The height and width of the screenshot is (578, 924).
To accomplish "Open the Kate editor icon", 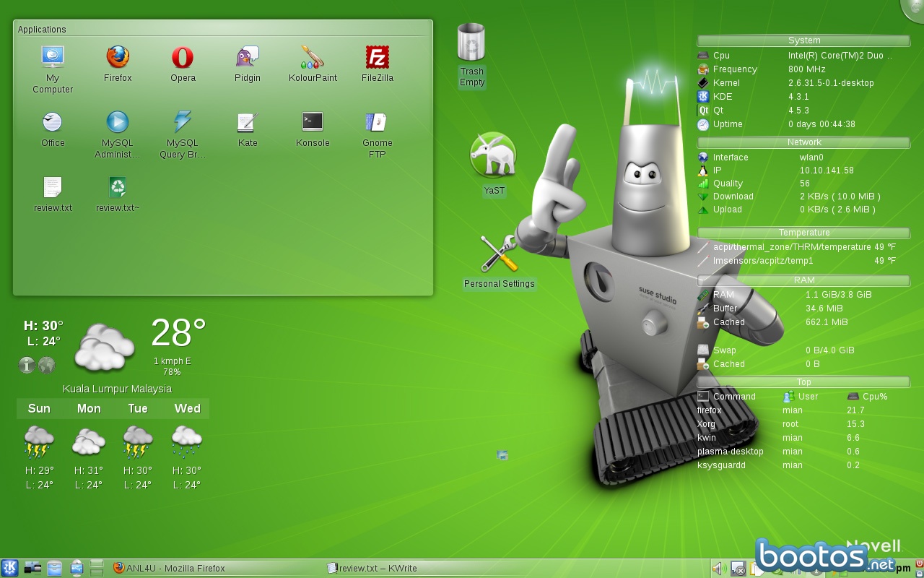I will pos(248,122).
